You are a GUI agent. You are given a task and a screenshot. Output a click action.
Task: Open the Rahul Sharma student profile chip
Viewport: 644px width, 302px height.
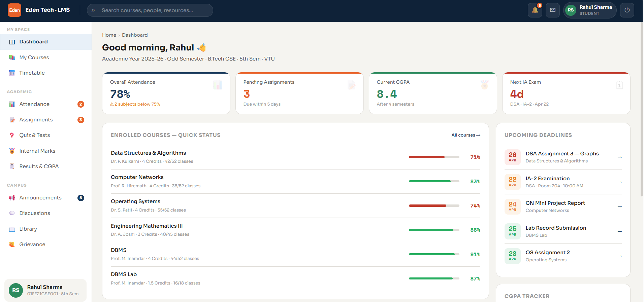pos(590,10)
